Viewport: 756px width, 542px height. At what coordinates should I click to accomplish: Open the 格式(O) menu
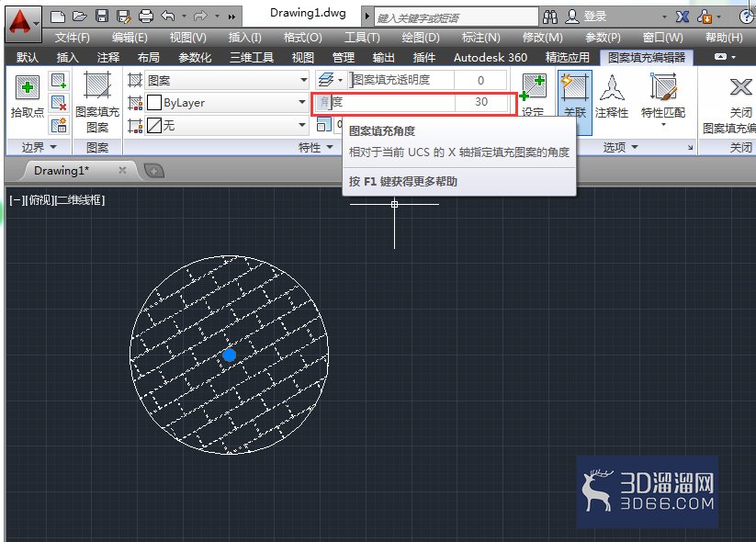pos(302,37)
